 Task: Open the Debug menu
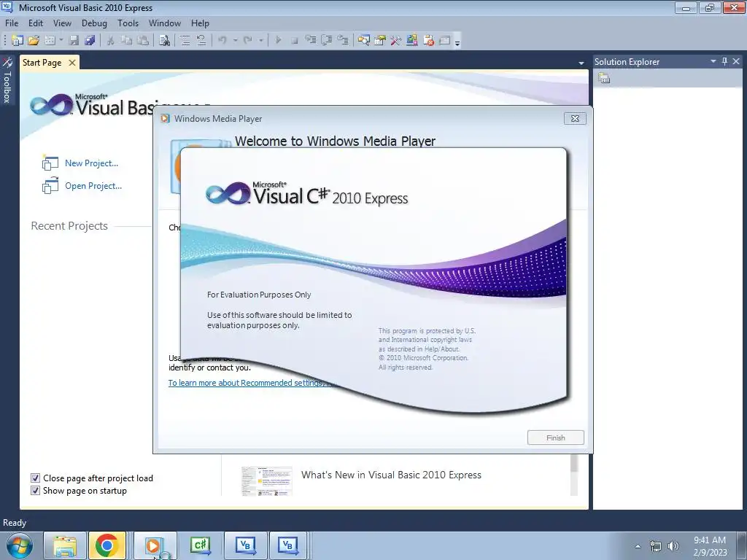[x=94, y=23]
